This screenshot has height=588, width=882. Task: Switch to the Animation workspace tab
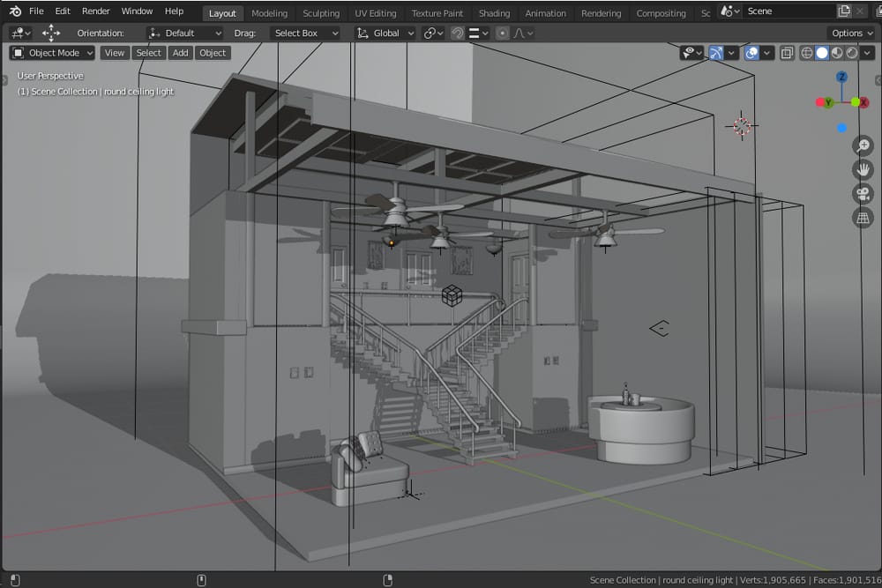[x=545, y=13]
